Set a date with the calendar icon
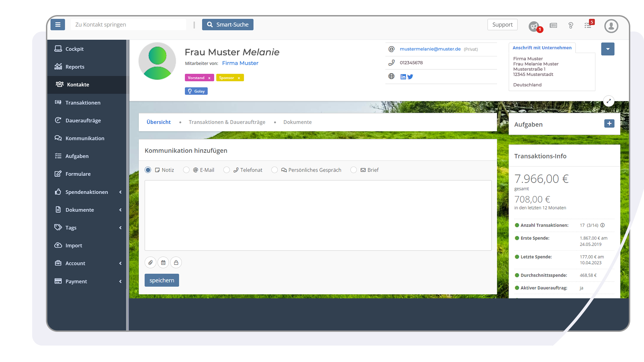 click(x=163, y=262)
